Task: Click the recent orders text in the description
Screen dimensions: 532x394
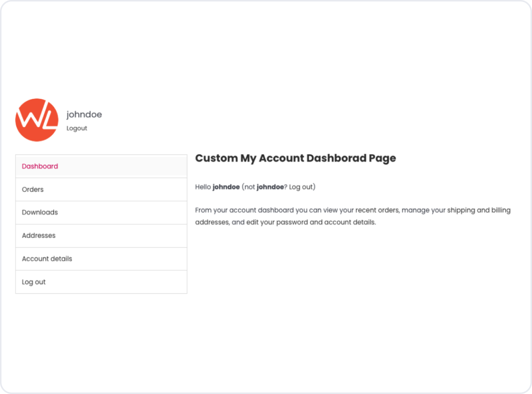Action: (x=377, y=210)
